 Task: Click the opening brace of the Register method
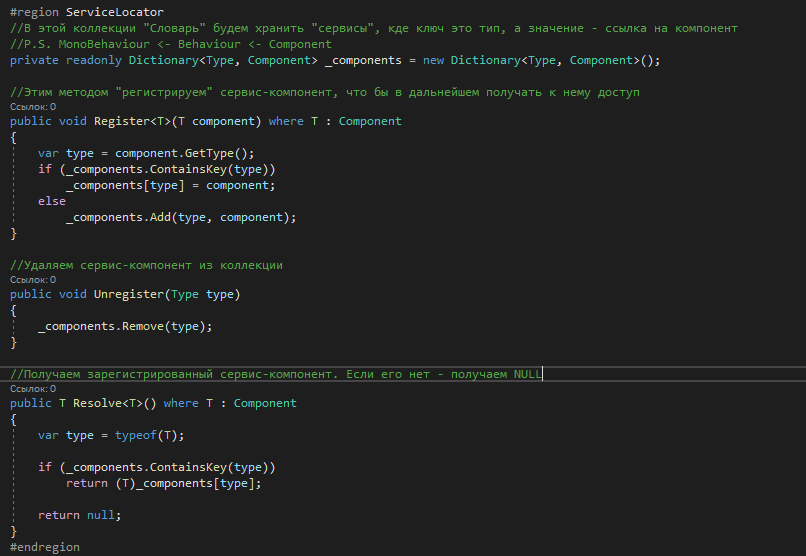click(x=13, y=138)
